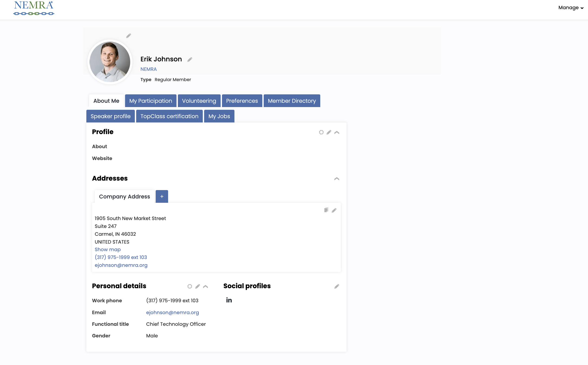Edit Personal details with pencil icon
The image size is (588, 365).
(198, 286)
